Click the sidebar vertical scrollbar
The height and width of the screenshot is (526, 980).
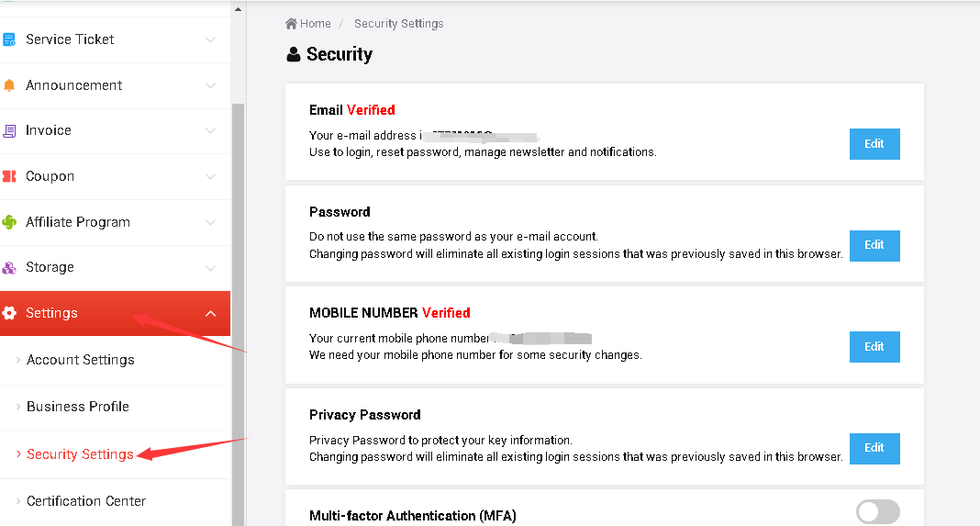(238, 275)
